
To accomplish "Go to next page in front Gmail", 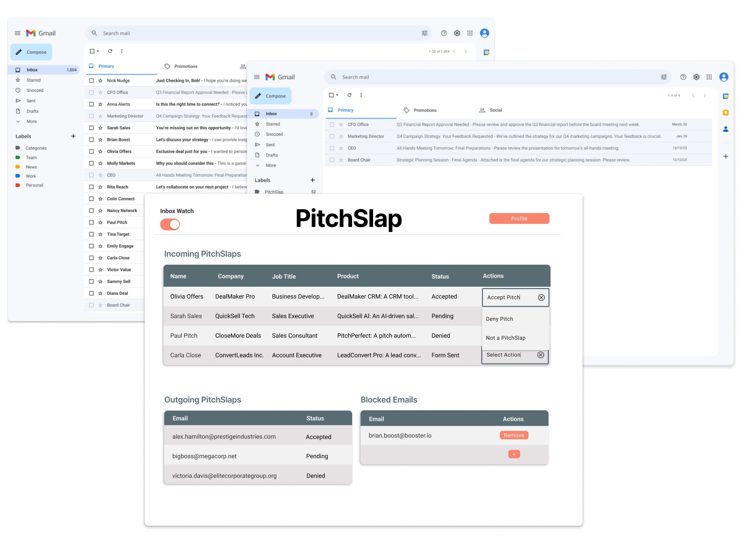I will (705, 96).
